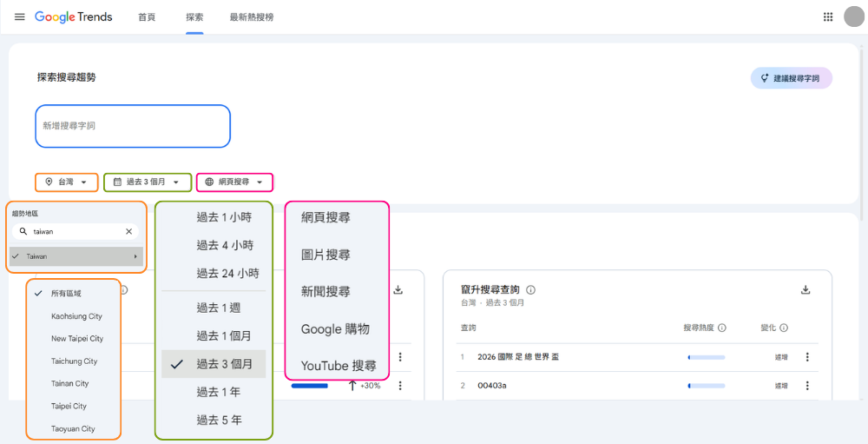Click the blue bar beside +30%
Image resolution: width=868 pixels, height=444 pixels.
pyautogui.click(x=310, y=385)
